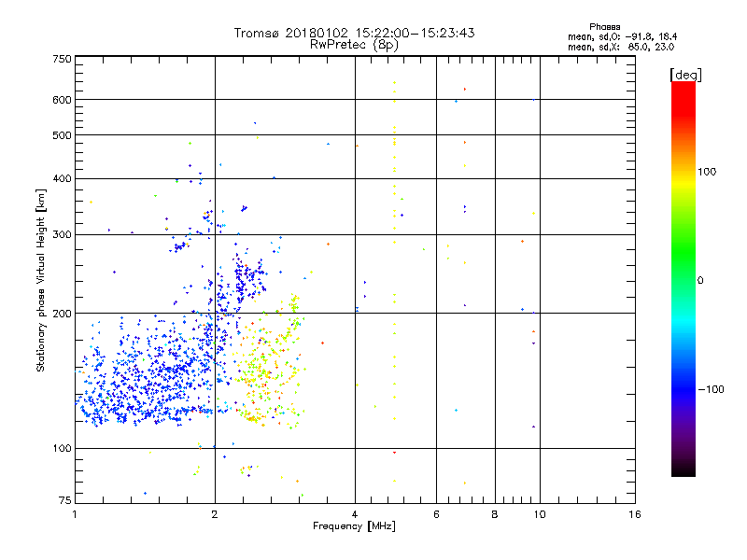The height and width of the screenshot is (560, 747).
Task: Select the 'mean, sd,X: 85.0, 23.0' line
Action: (621, 47)
